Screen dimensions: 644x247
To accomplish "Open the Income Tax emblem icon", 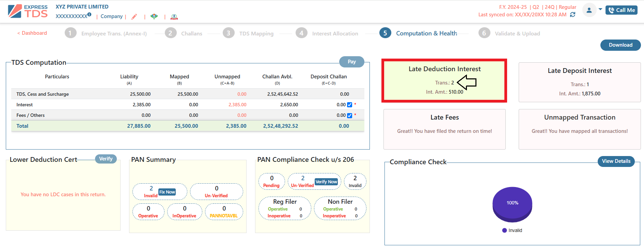I will pyautogui.click(x=174, y=16).
